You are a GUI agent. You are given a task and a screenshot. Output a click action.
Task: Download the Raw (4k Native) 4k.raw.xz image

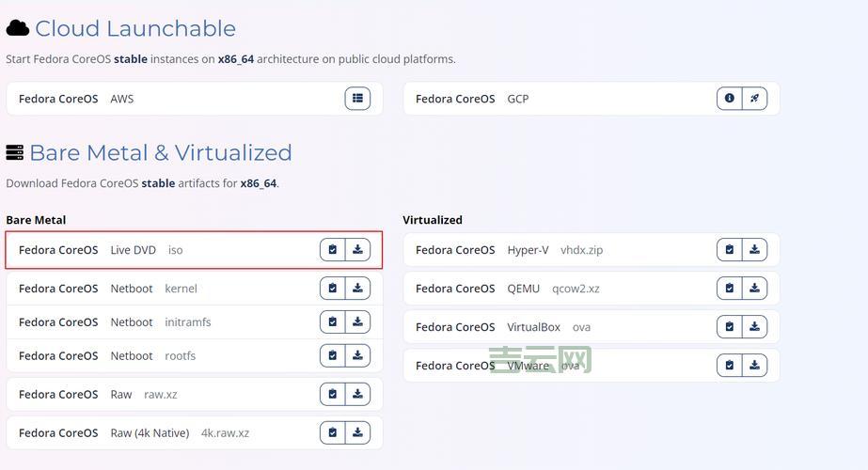[357, 433]
